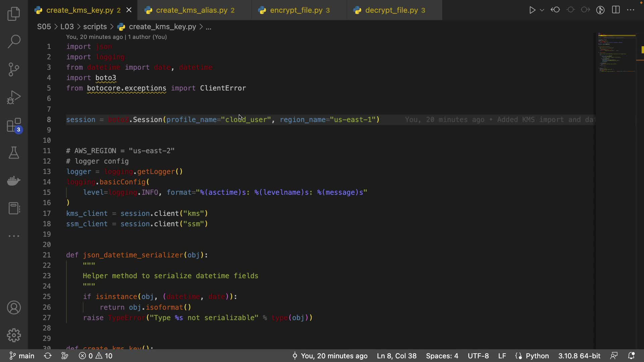Open the errors and warnings problems panel
The image size is (644, 362).
(96, 356)
